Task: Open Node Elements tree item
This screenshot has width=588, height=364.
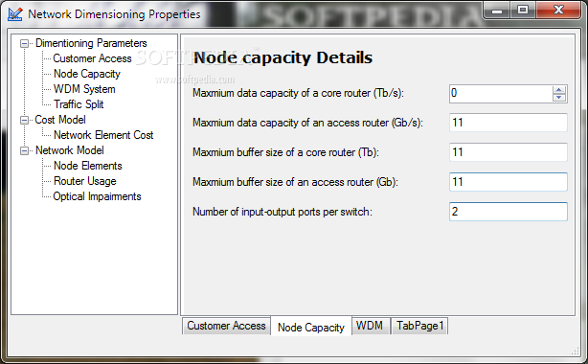Action: pyautogui.click(x=88, y=166)
